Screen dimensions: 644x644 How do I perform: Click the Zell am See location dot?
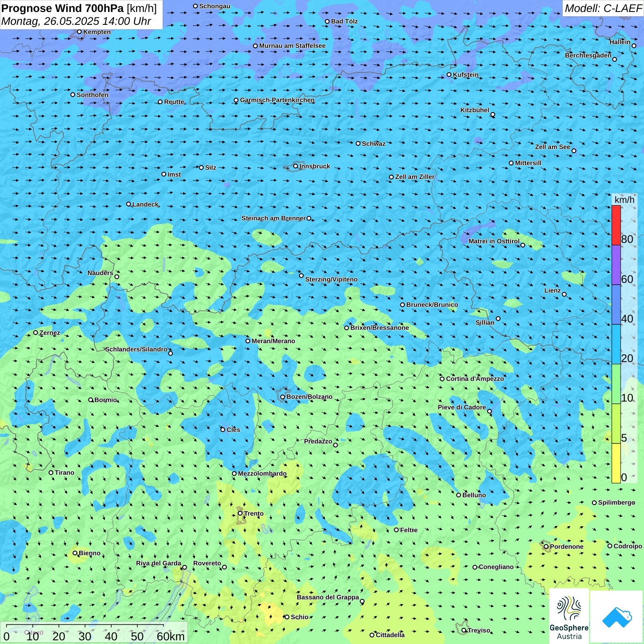pos(574,150)
